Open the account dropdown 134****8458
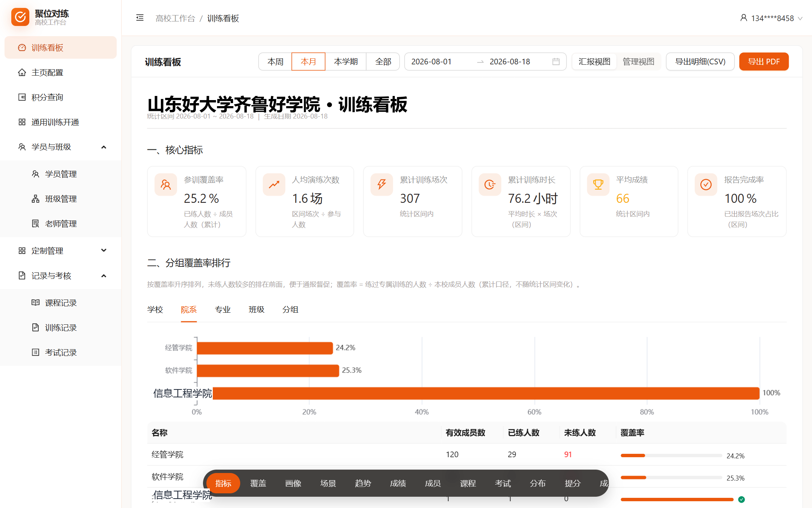Image resolution: width=812 pixels, height=508 pixels. tap(771, 18)
